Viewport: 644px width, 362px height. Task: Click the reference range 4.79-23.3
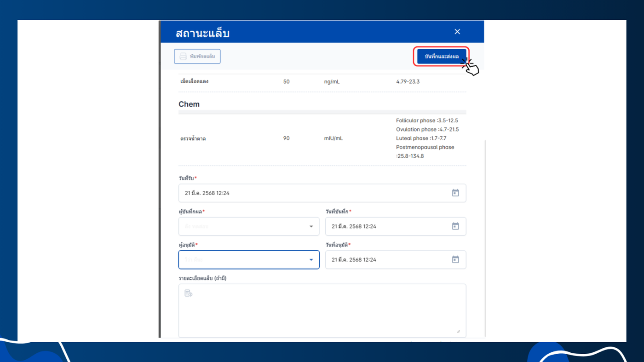pyautogui.click(x=408, y=82)
